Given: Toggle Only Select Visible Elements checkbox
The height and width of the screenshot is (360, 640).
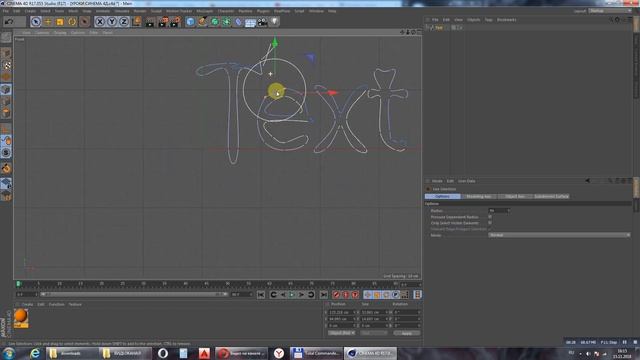Looking at the screenshot, I should coord(490,223).
